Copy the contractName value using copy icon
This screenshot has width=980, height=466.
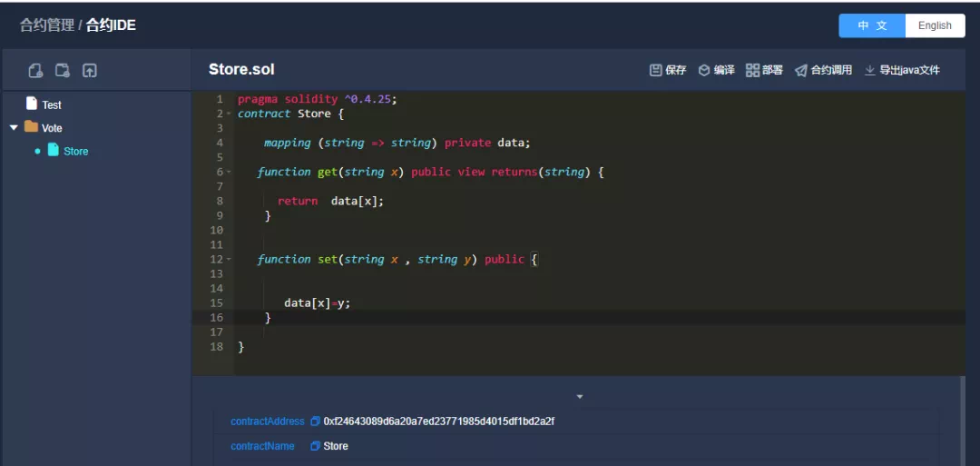(x=316, y=446)
